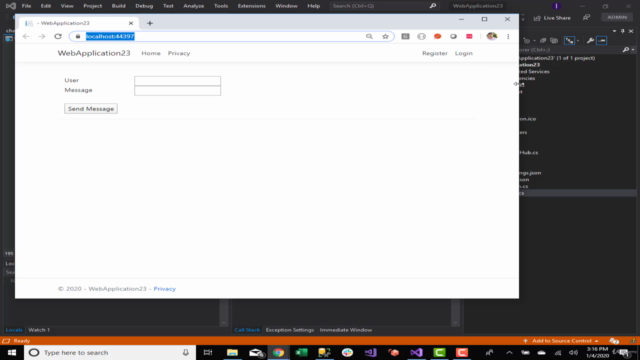Toggle Solution Explorer Preview Selected Items
This screenshot has height=360, width=640.
(602, 40)
